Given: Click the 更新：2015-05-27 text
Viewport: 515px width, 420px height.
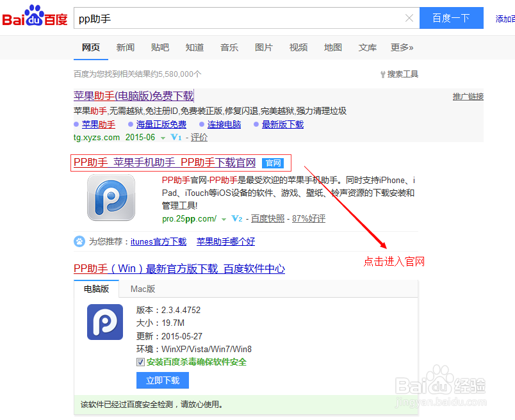Looking at the screenshot, I should point(169,336).
